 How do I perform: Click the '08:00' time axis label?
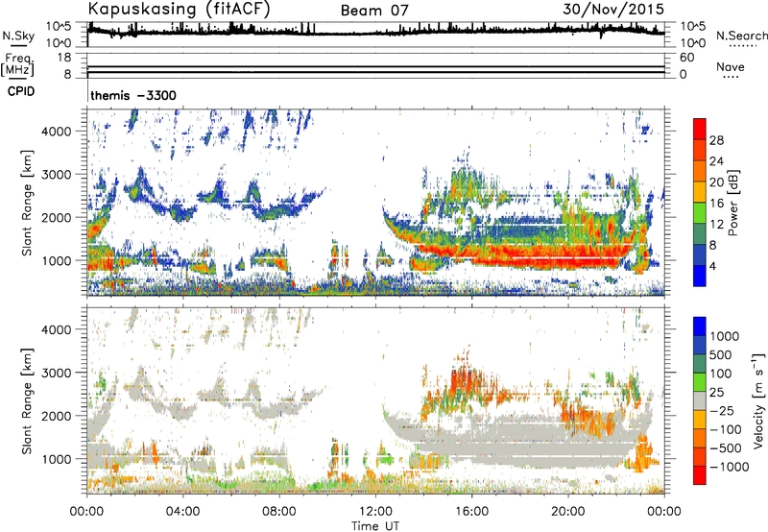(279, 512)
